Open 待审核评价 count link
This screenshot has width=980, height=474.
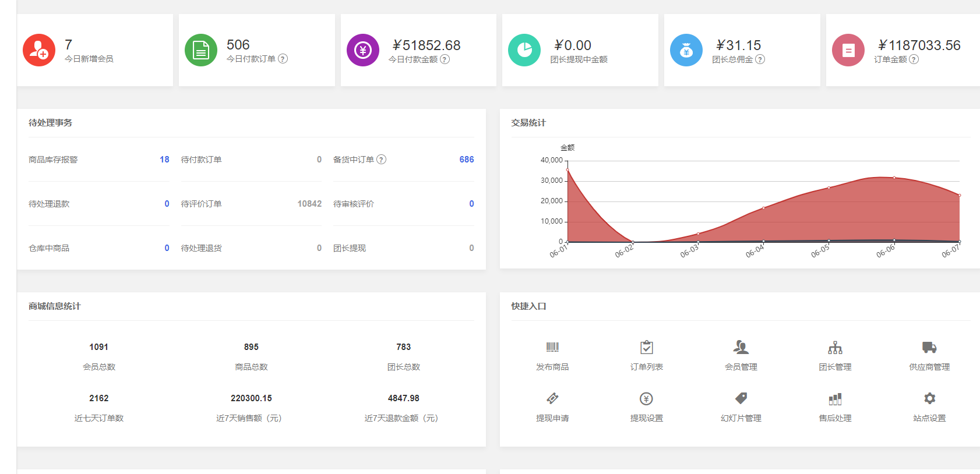pyautogui.click(x=472, y=204)
